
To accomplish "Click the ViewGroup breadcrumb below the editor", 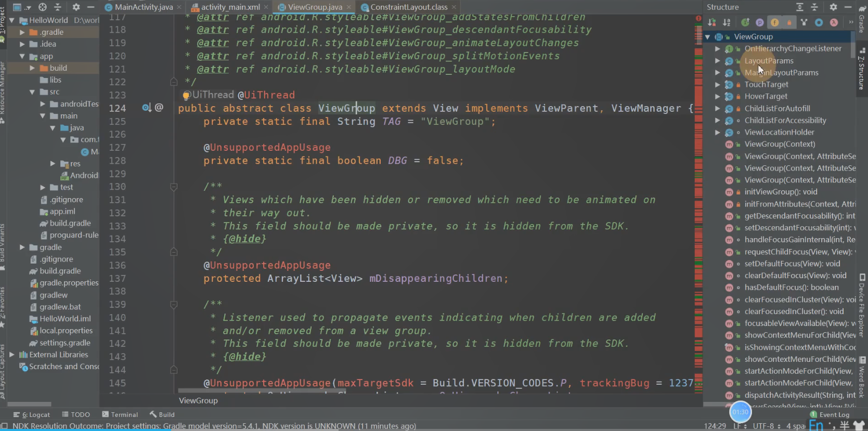I will 198,400.
